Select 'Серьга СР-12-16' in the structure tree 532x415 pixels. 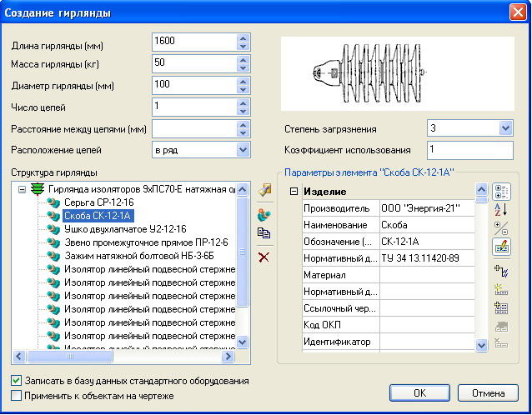[x=98, y=202]
